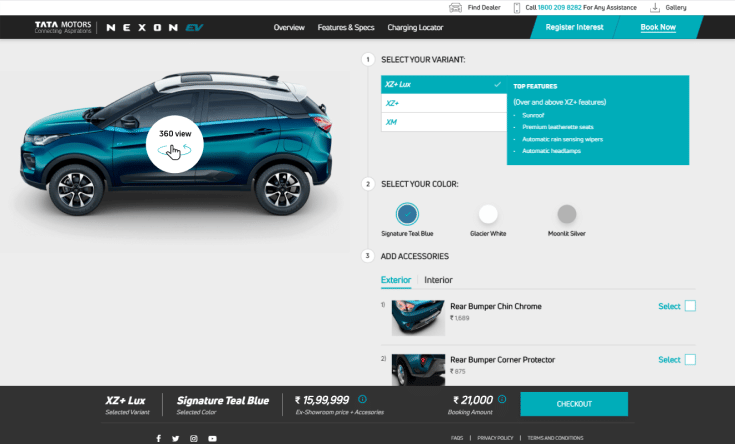
Task: Click the Find Dealer car icon
Action: point(455,8)
